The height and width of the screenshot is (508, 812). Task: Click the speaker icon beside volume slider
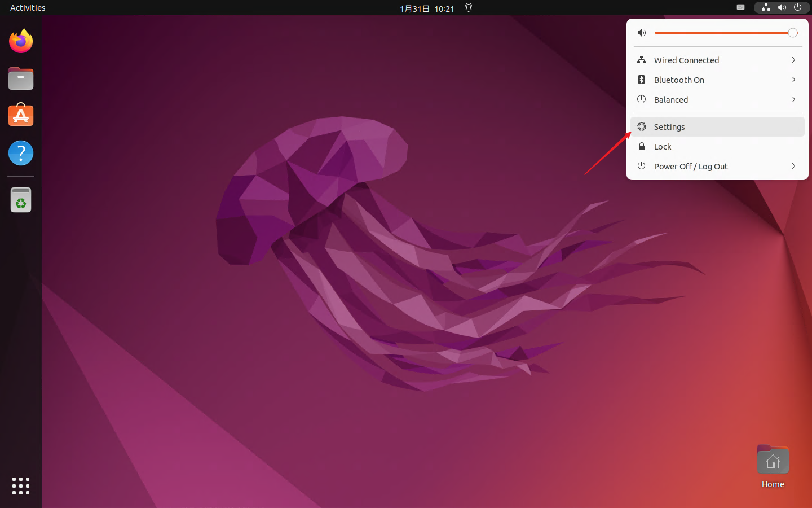point(642,33)
